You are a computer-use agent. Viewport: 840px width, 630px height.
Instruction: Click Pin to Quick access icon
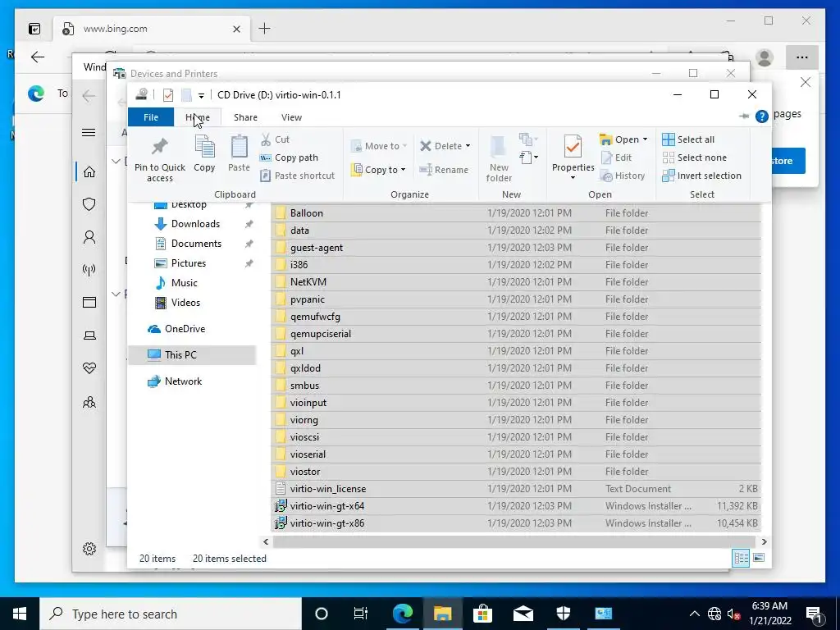160,158
